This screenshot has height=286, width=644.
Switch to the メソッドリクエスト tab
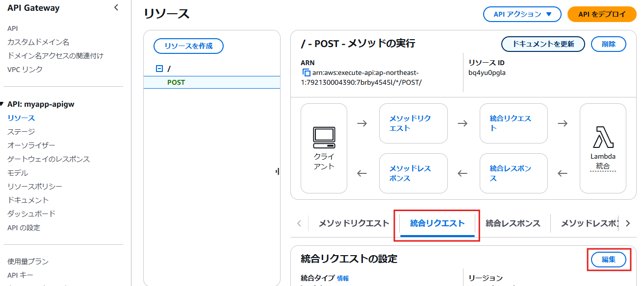(354, 223)
